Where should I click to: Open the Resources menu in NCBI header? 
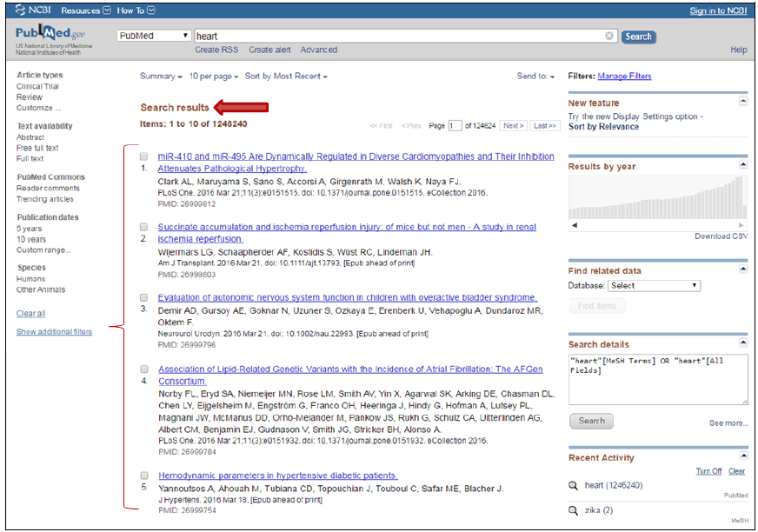pyautogui.click(x=86, y=10)
